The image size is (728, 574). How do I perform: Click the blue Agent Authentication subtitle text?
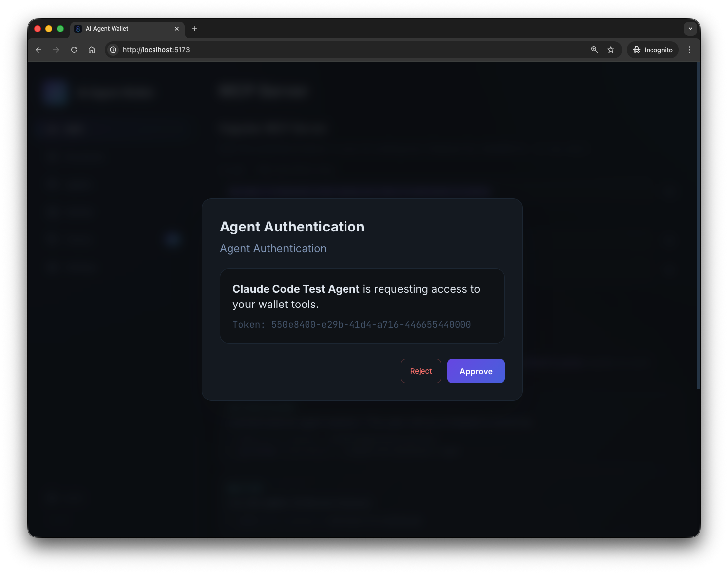pos(273,248)
